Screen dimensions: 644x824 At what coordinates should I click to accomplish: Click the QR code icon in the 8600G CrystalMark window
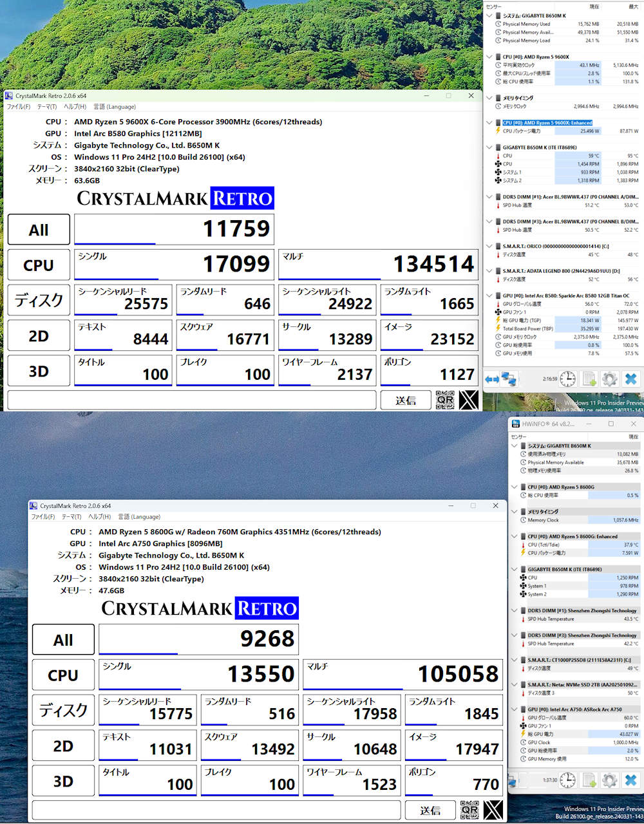469,810
